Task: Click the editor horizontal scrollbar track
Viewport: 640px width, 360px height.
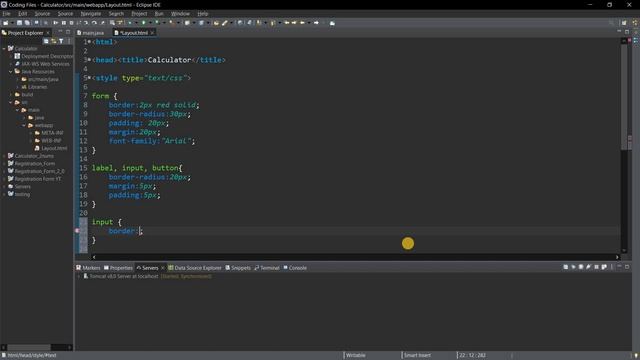Action: point(355,257)
